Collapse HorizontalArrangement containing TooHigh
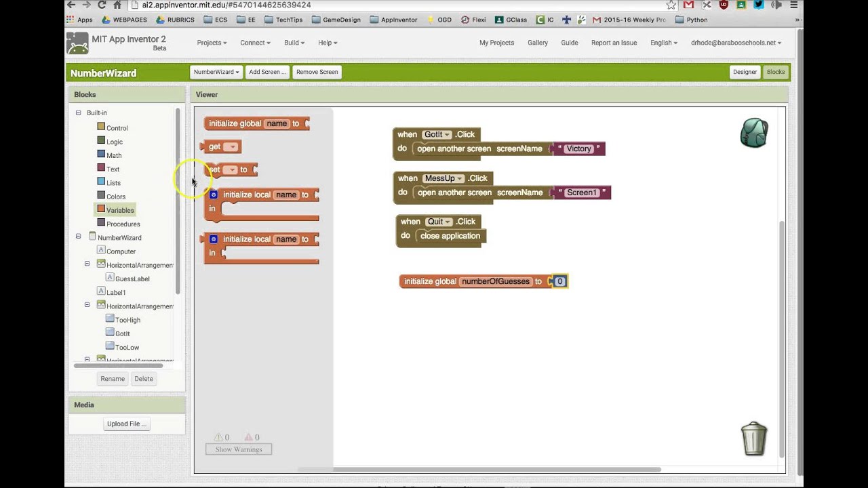The width and height of the screenshot is (868, 488). pyautogui.click(x=87, y=305)
